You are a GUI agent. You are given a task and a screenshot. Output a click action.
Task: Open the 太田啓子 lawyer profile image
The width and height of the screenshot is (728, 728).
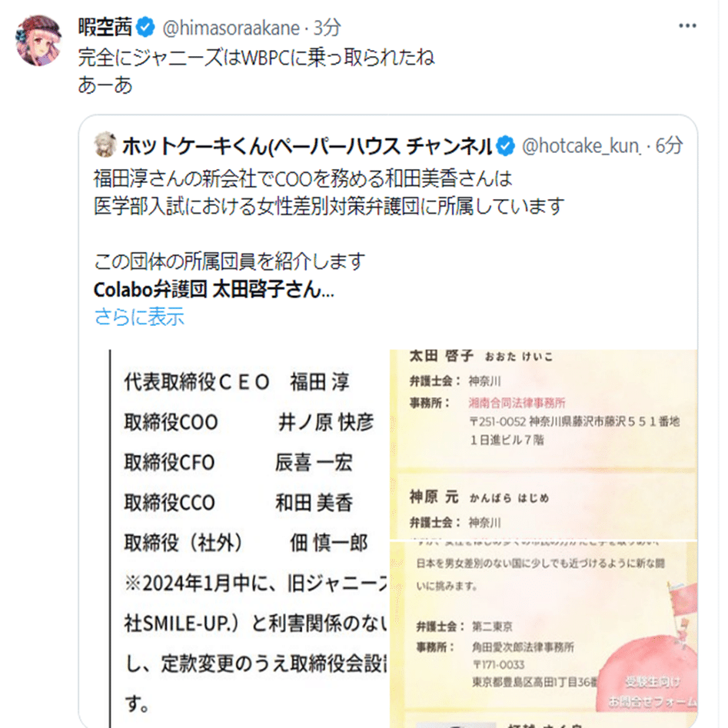tap(544, 445)
